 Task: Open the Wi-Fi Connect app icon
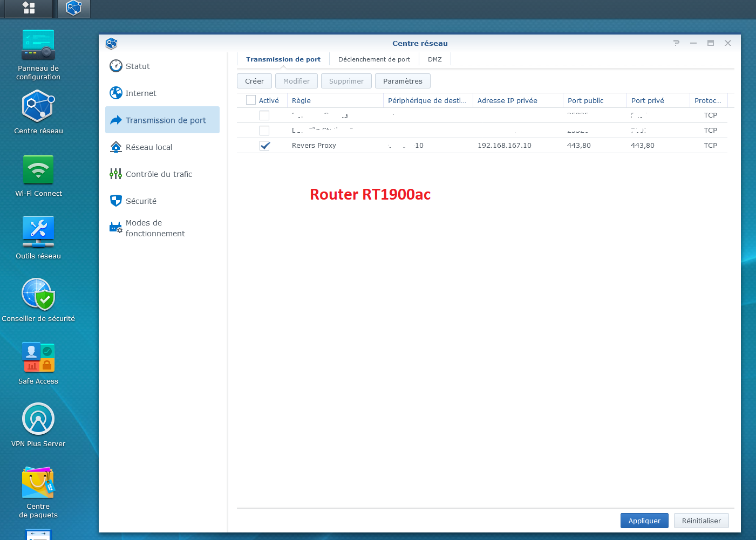(x=38, y=170)
